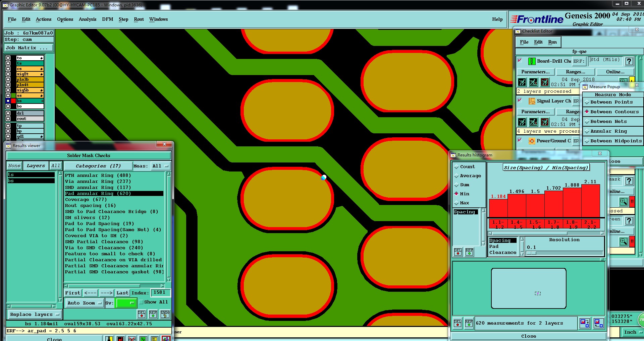The height and width of the screenshot is (341, 644).
Task: Open Meas All dropdown
Action: point(161,166)
